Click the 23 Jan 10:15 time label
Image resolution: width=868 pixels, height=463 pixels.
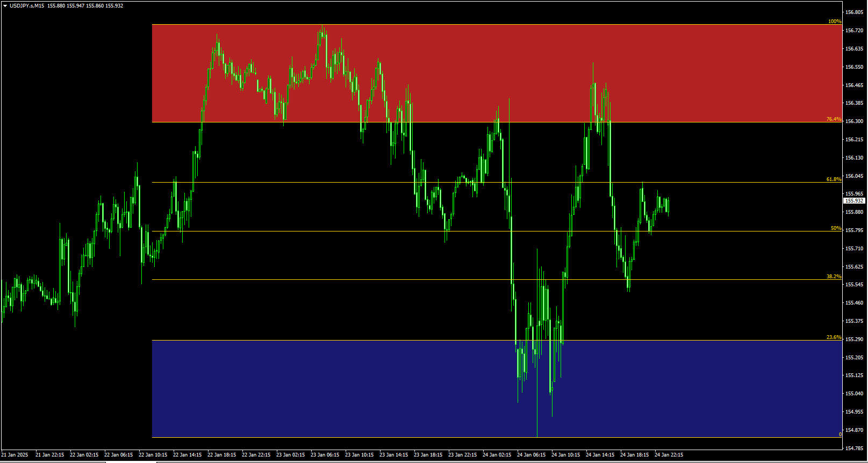pos(359,455)
